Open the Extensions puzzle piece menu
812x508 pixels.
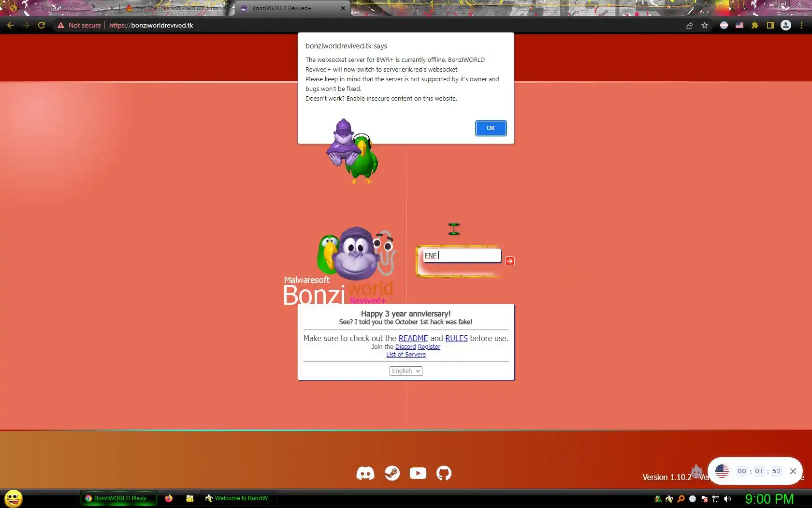coord(755,25)
